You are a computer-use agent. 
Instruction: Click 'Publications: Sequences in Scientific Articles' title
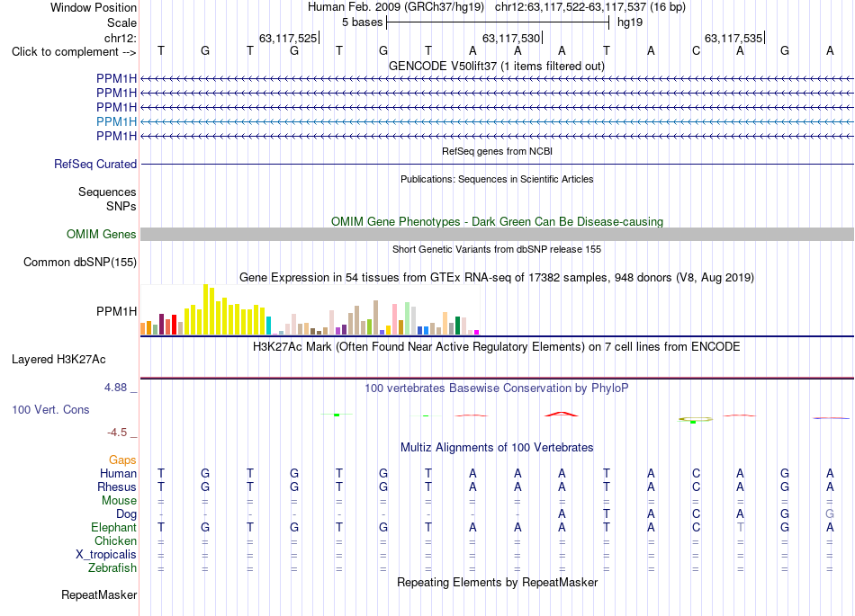click(x=497, y=179)
